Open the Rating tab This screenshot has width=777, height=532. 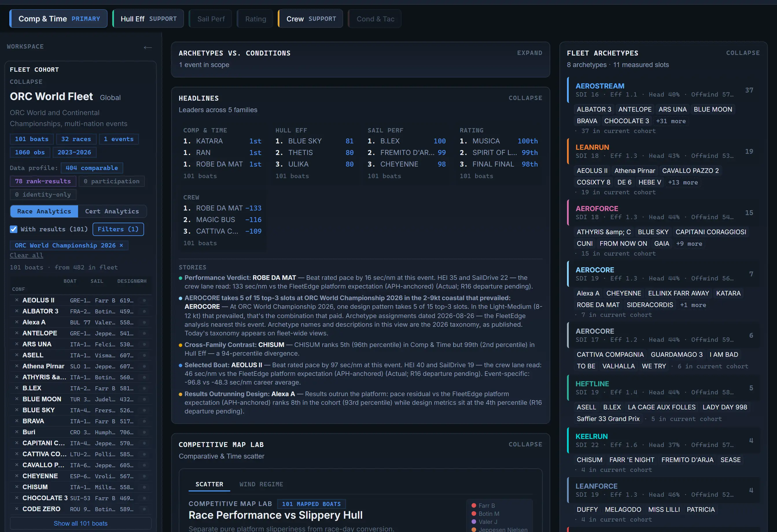[255, 19]
